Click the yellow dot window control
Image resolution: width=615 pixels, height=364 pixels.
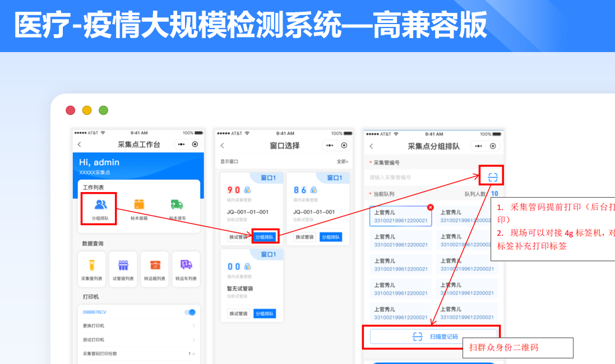click(87, 110)
